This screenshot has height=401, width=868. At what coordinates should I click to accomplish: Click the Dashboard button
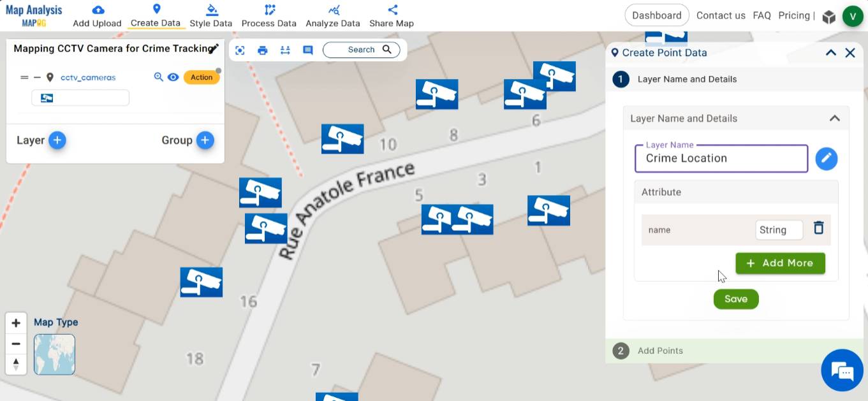(x=657, y=15)
